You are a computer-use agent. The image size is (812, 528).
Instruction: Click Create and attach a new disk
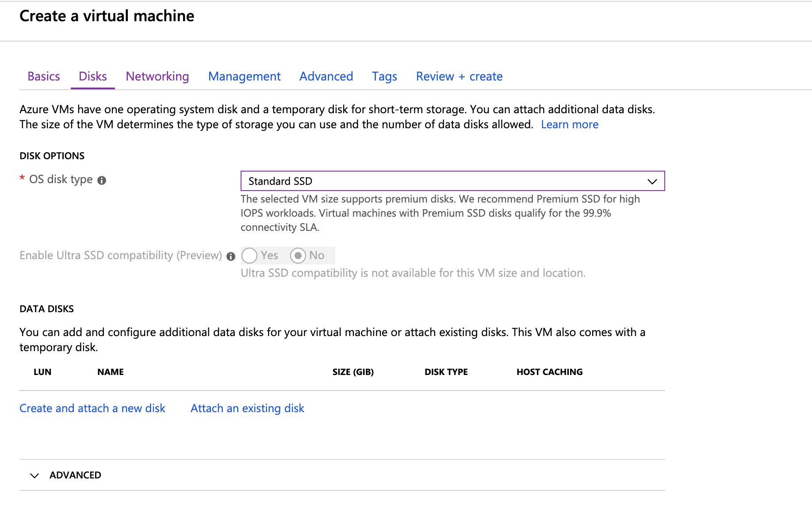pyautogui.click(x=92, y=408)
